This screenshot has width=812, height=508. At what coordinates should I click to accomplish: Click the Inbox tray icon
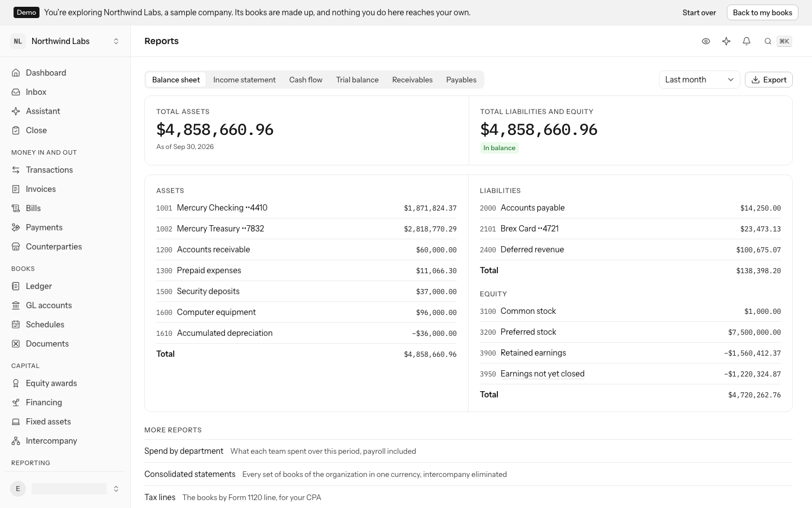coord(16,92)
